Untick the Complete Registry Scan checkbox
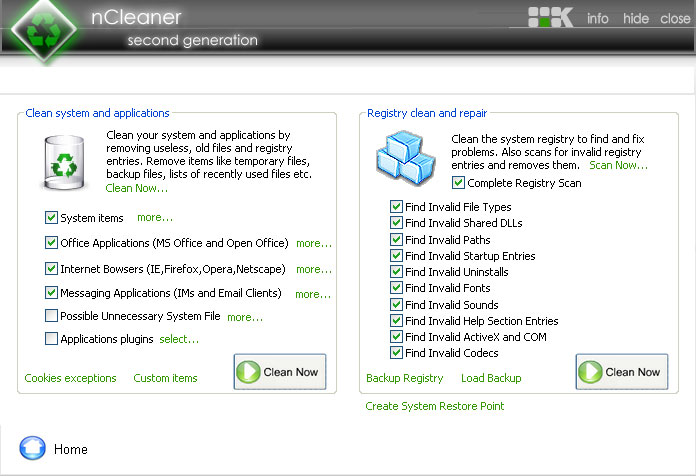This screenshot has width=696, height=476. pyautogui.click(x=458, y=182)
